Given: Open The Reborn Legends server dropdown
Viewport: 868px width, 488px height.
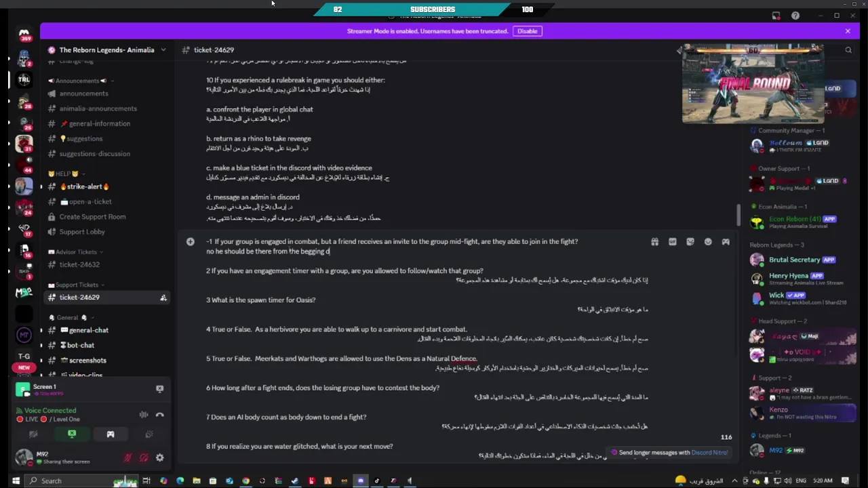Looking at the screenshot, I should click(106, 49).
